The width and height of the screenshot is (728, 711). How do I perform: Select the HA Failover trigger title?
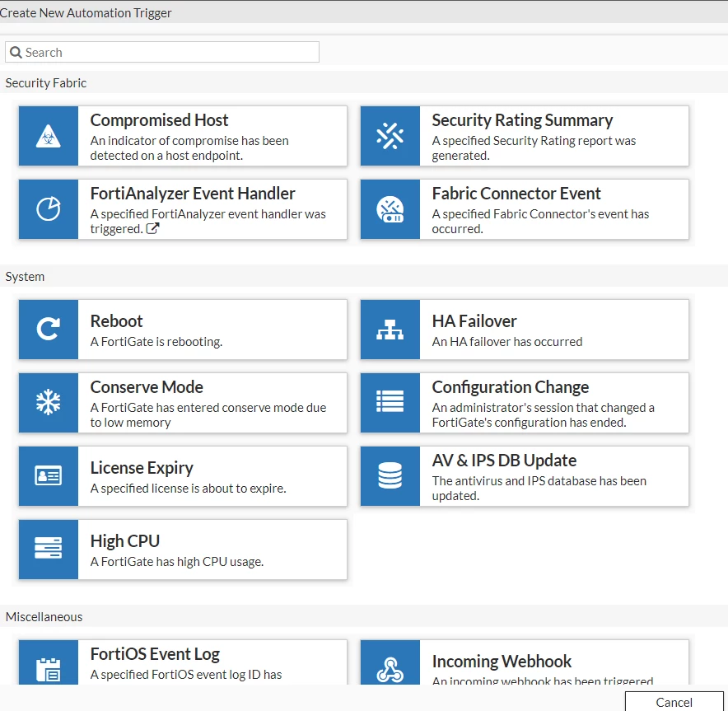coord(474,321)
